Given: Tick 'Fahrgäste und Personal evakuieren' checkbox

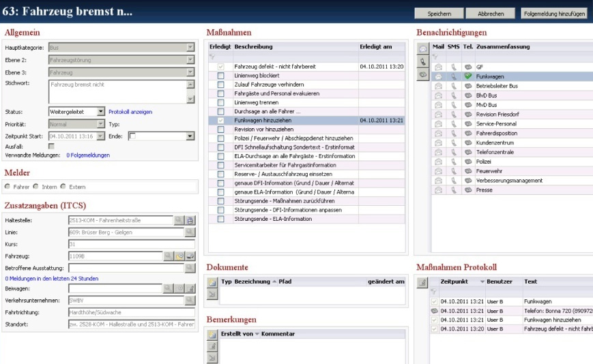Looking at the screenshot, I should (x=221, y=93).
